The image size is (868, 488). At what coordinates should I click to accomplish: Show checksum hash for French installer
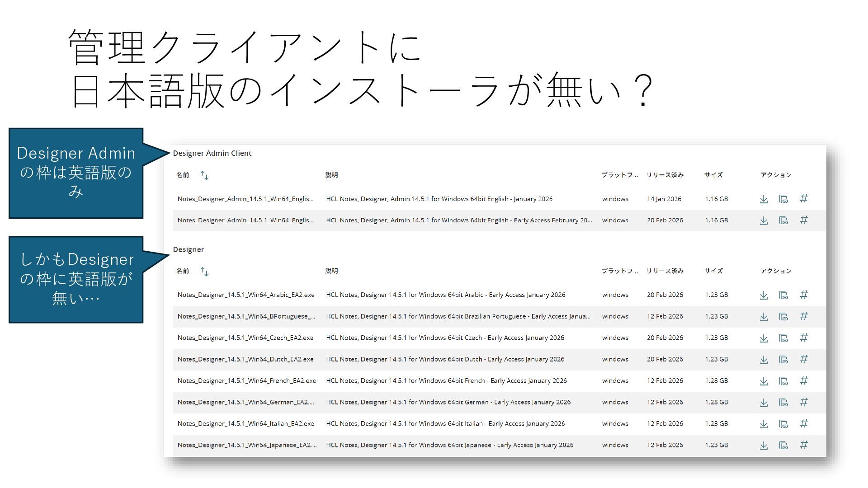804,381
